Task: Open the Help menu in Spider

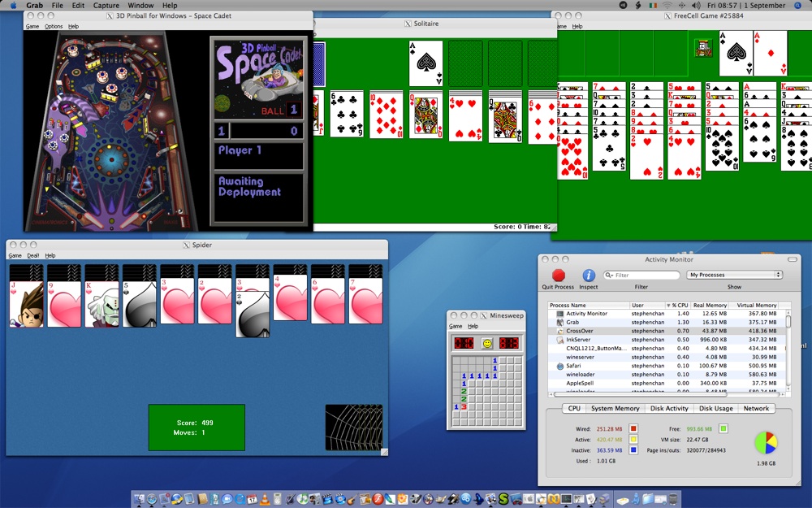Action: click(50, 255)
